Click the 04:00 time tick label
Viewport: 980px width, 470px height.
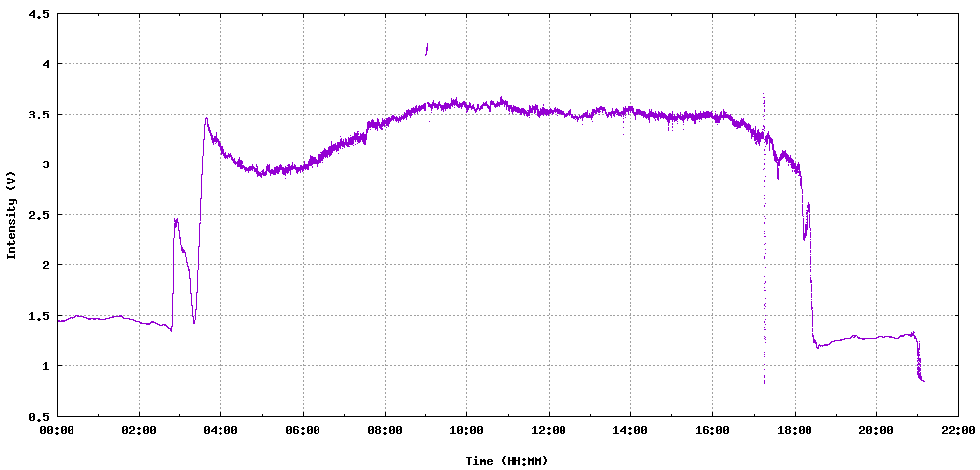pyautogui.click(x=221, y=430)
